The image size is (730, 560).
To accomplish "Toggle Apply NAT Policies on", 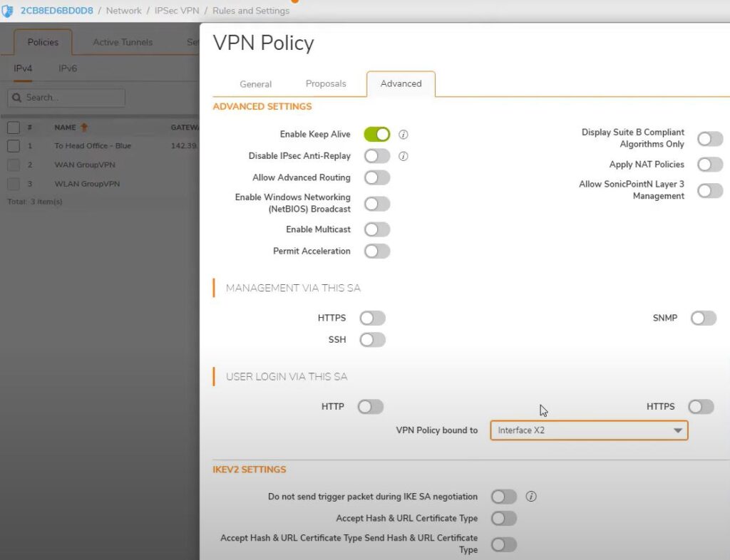I will 709,165.
